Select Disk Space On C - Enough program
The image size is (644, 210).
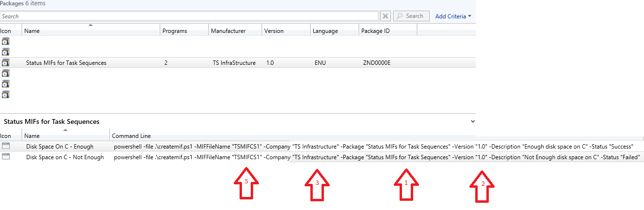pos(60,146)
